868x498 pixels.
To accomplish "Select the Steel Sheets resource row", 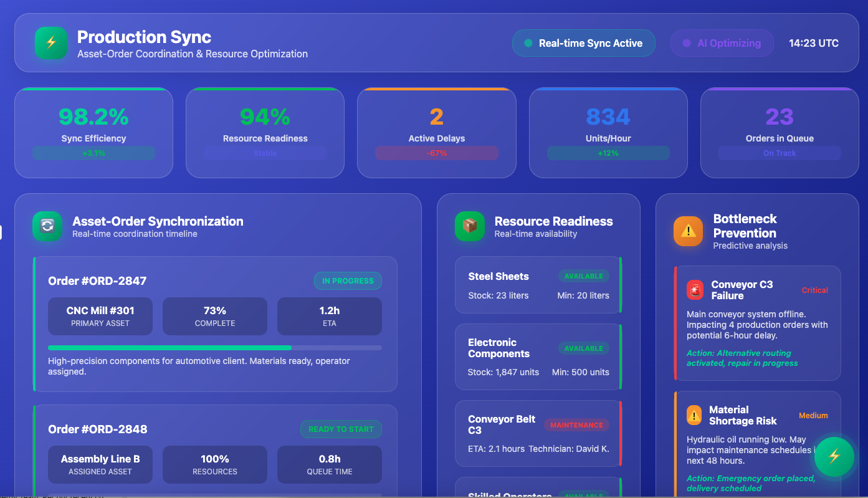I will (x=538, y=285).
